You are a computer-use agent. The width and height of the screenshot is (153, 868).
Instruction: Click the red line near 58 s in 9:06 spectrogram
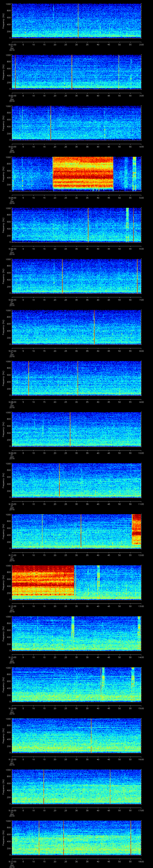137,276
